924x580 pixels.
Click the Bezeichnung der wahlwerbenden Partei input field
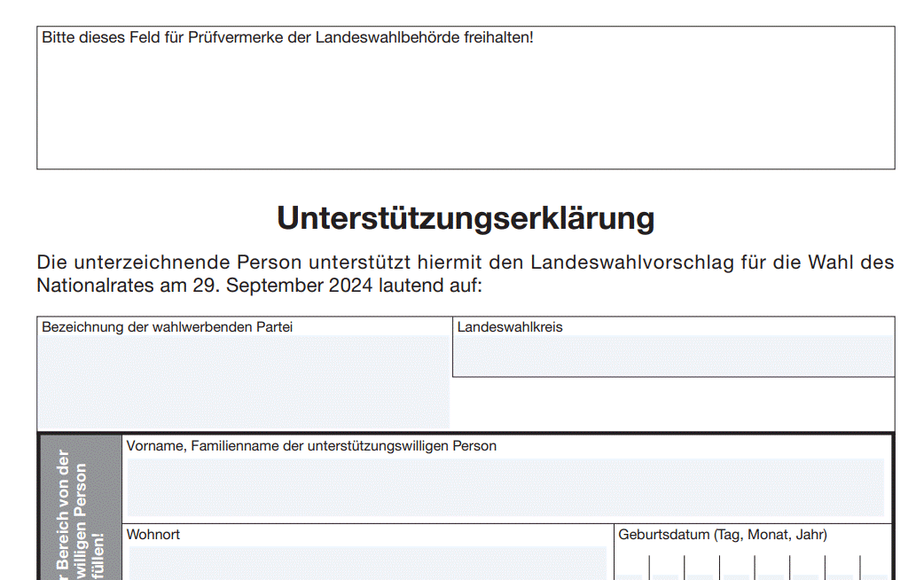click(x=244, y=381)
